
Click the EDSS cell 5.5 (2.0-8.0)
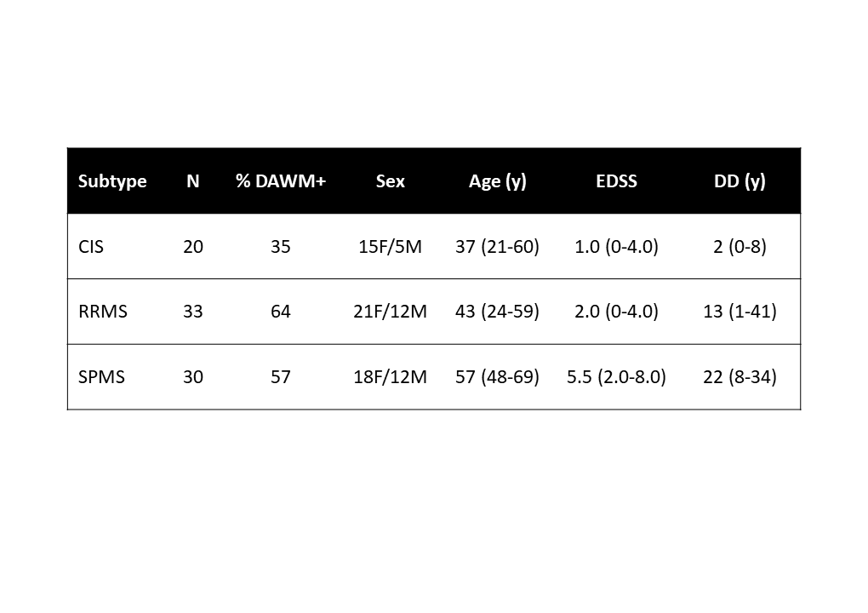click(x=617, y=376)
